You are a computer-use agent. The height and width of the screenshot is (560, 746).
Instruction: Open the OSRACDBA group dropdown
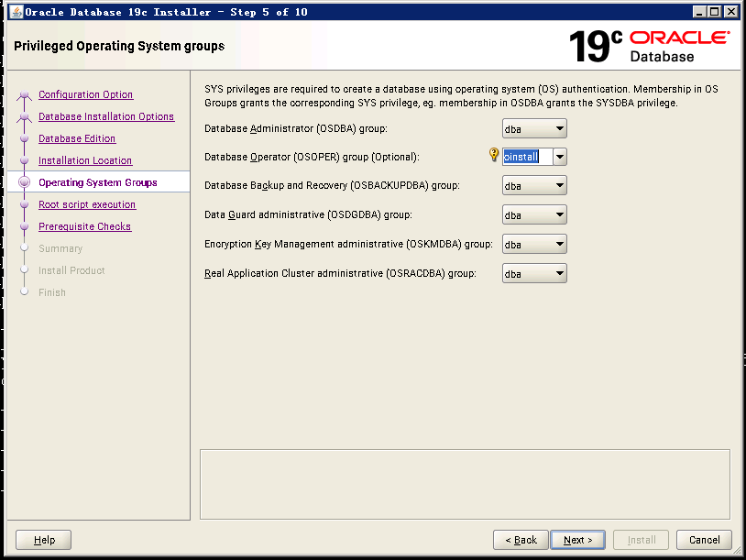pyautogui.click(x=534, y=273)
